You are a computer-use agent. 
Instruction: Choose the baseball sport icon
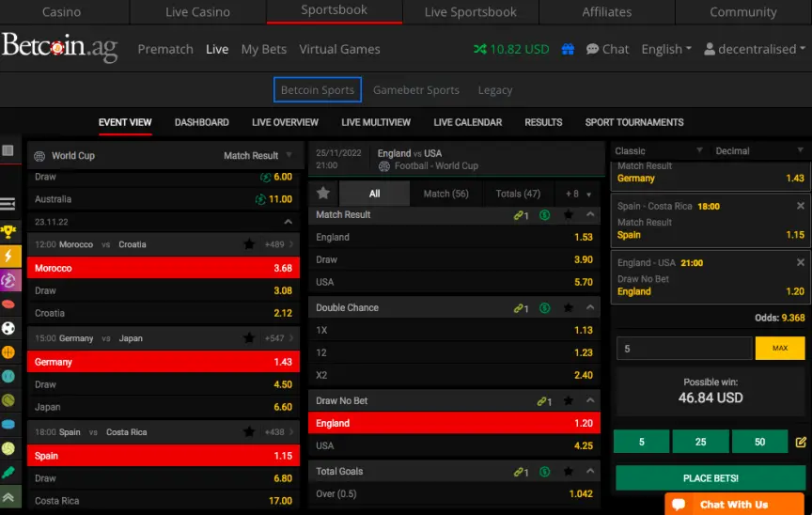(8, 376)
